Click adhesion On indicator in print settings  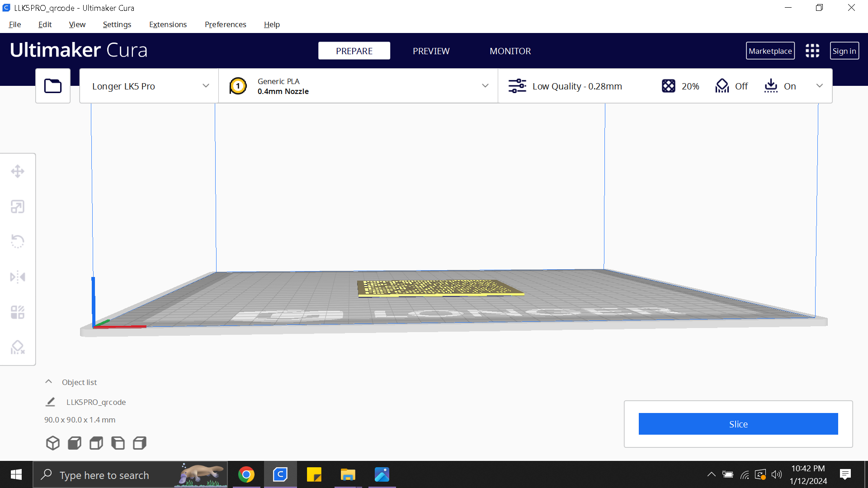tap(780, 86)
